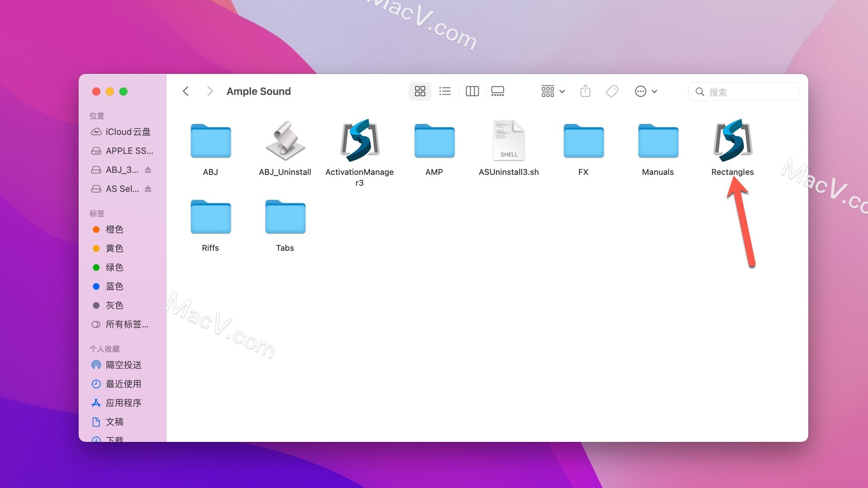Eject the ABJ_3... volume
The width and height of the screenshot is (868, 488).
148,170
